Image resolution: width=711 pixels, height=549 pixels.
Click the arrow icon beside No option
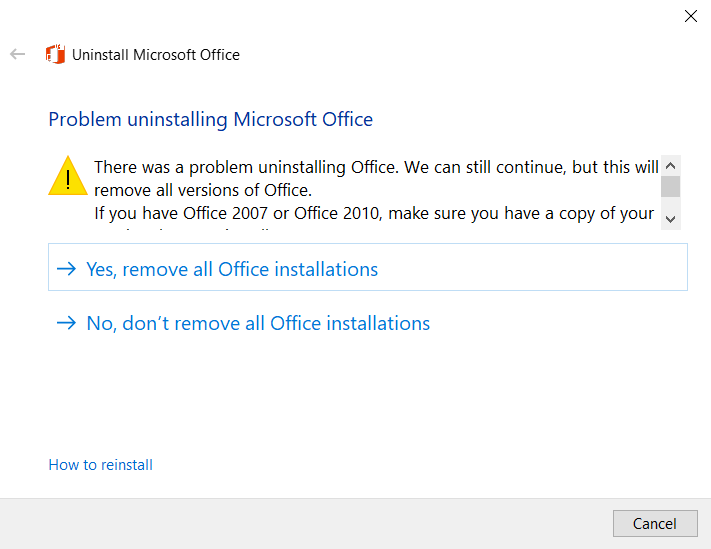coord(67,323)
